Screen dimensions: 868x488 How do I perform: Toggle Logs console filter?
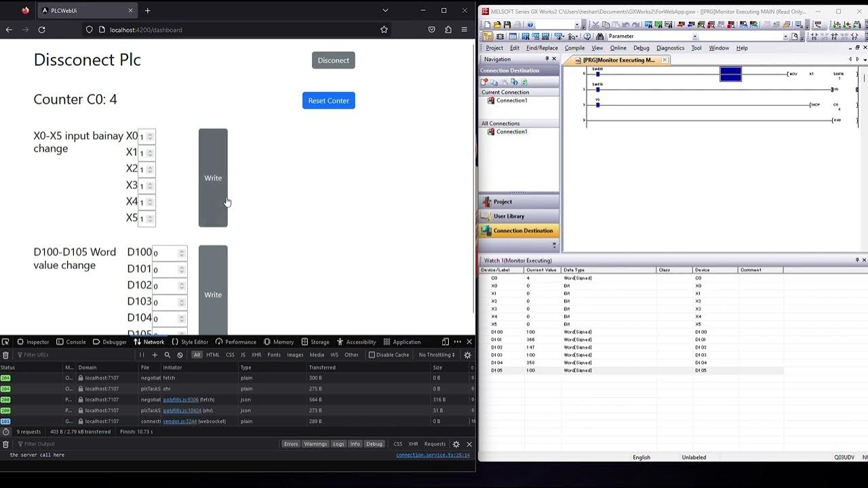point(338,444)
